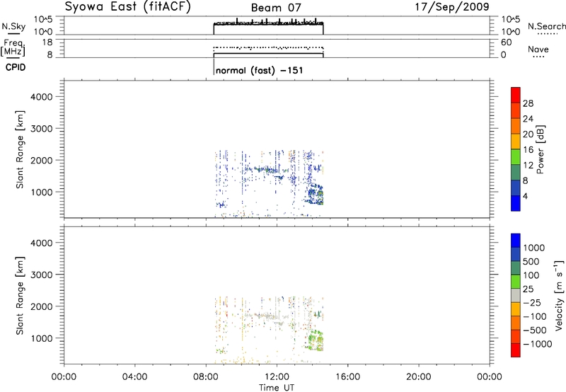
Task: Click the leftmost '00:00' time label
Action: (64, 377)
